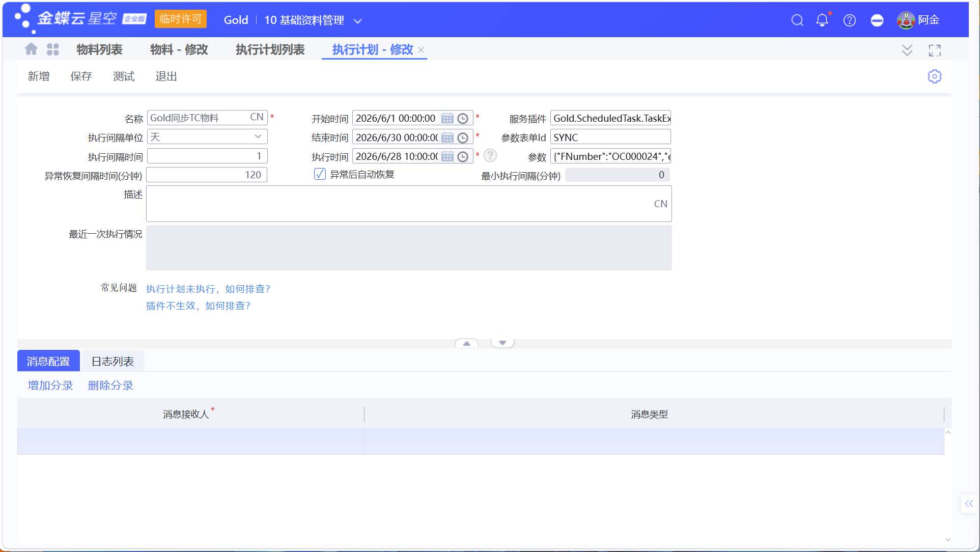Click the 退出 toolbar button
This screenshot has width=980, height=552.
click(x=166, y=76)
